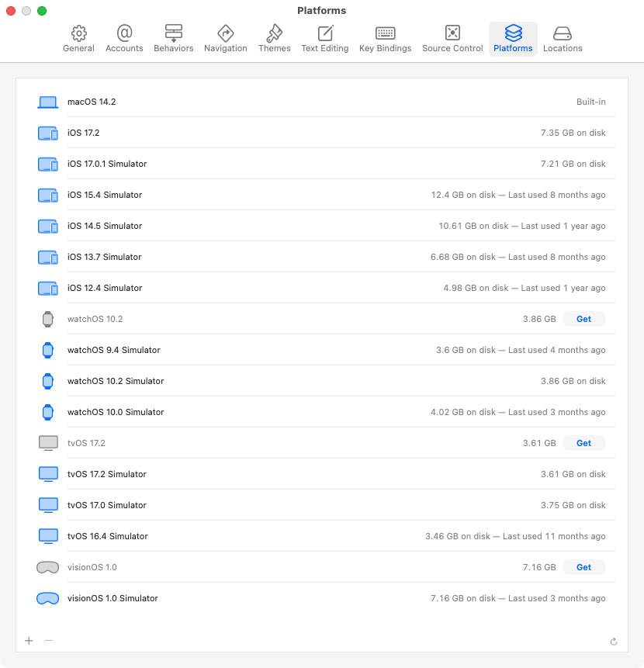This screenshot has width=644, height=668.
Task: Select tvOS 16.4 Simulator label
Action: pos(108,536)
